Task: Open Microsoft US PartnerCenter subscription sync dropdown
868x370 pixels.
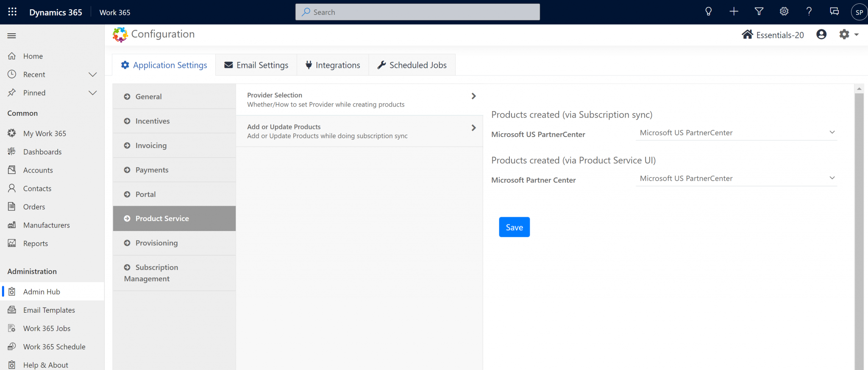Action: click(736, 133)
